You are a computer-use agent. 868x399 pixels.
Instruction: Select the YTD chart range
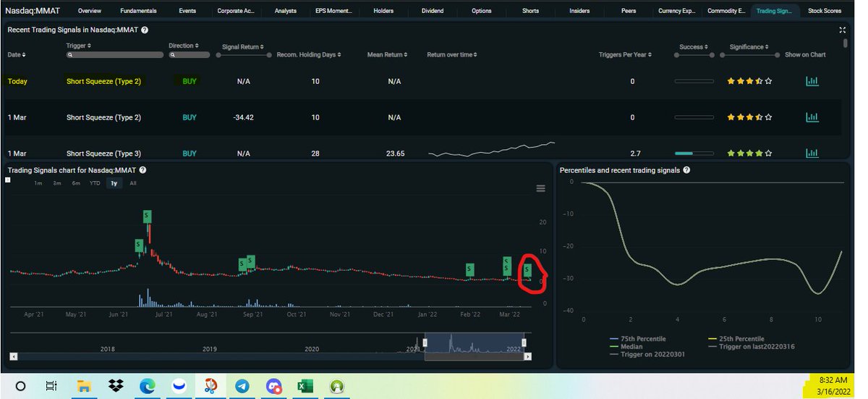(95, 183)
